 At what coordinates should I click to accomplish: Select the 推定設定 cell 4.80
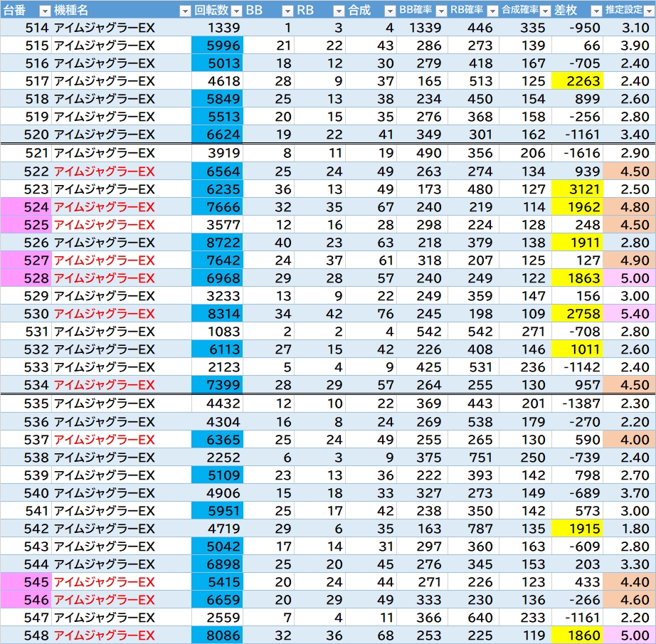tap(629, 206)
